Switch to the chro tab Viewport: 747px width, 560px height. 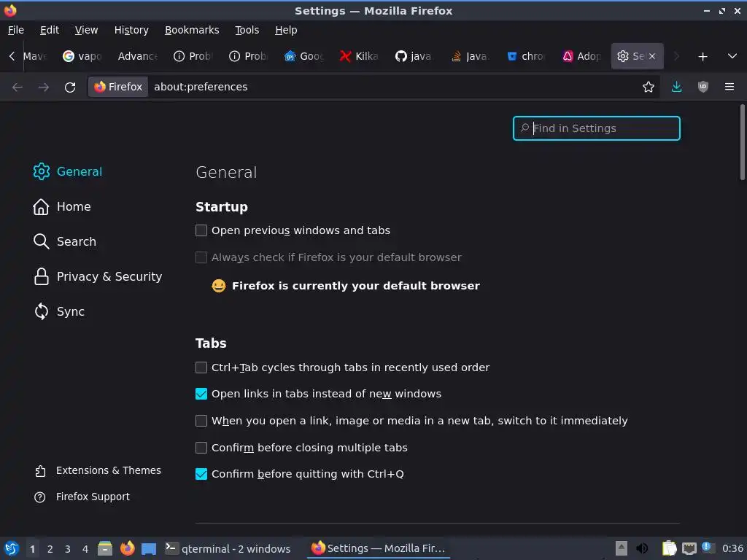(525, 56)
